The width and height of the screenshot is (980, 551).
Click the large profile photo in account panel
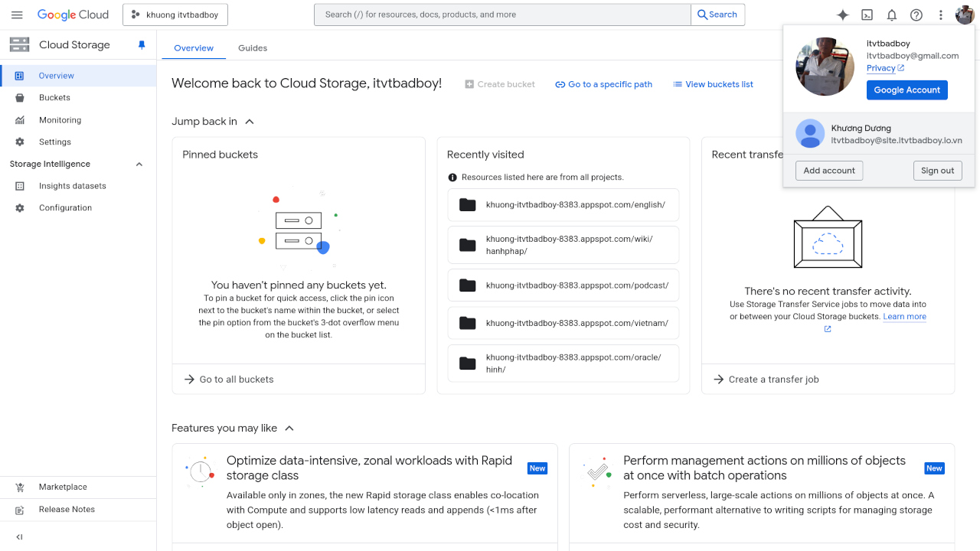tap(825, 67)
